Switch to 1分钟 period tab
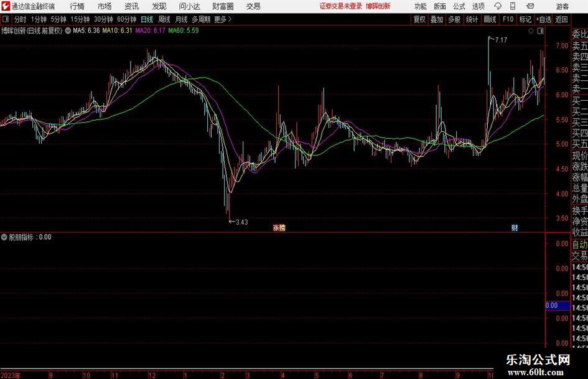 [x=38, y=19]
